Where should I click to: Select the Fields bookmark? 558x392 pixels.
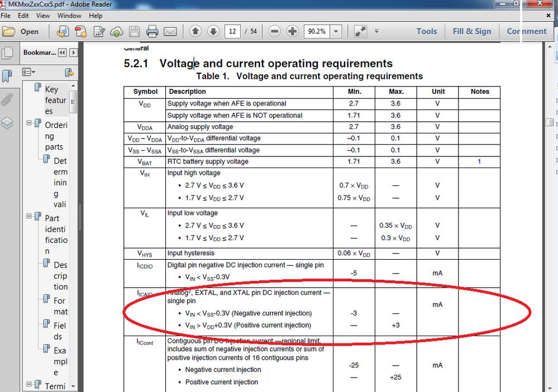(60, 331)
